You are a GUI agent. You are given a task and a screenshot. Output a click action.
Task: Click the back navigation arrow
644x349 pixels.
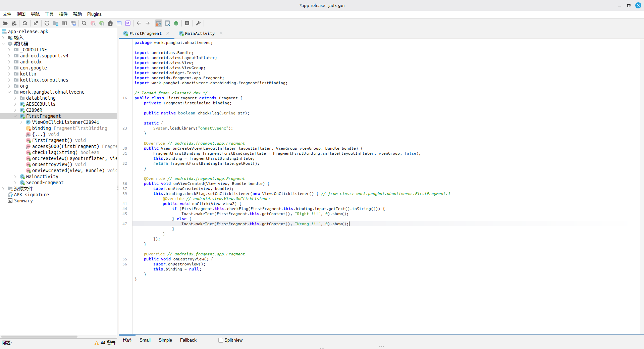pyautogui.click(x=139, y=23)
